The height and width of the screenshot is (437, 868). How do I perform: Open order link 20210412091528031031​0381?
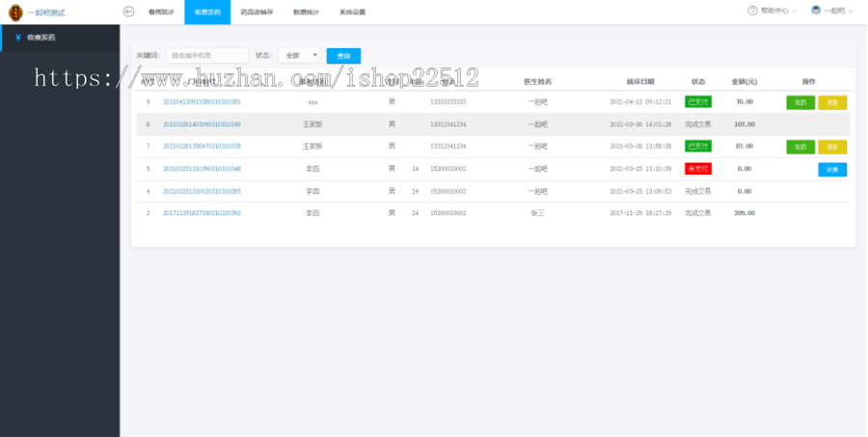pos(202,101)
